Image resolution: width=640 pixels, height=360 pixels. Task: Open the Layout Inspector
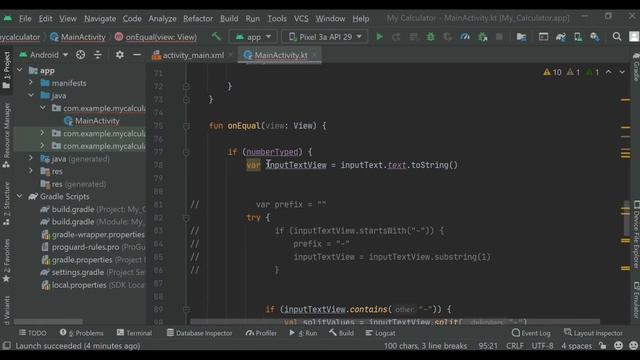point(593,333)
